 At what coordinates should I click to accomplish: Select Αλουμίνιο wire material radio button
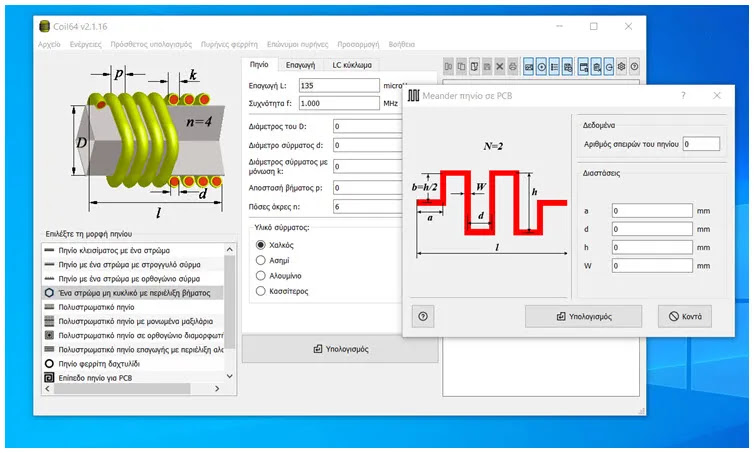tap(261, 276)
